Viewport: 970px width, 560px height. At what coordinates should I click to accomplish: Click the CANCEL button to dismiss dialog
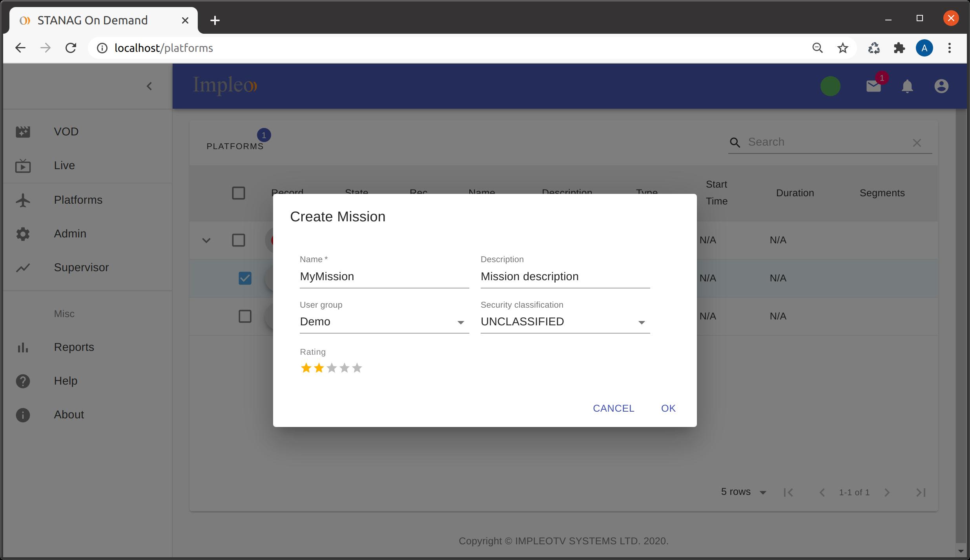614,408
